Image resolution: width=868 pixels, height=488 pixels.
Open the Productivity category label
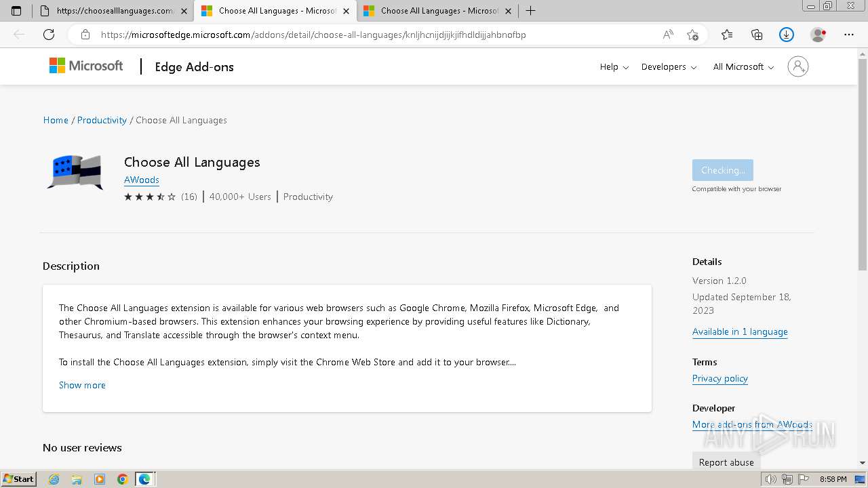308,197
